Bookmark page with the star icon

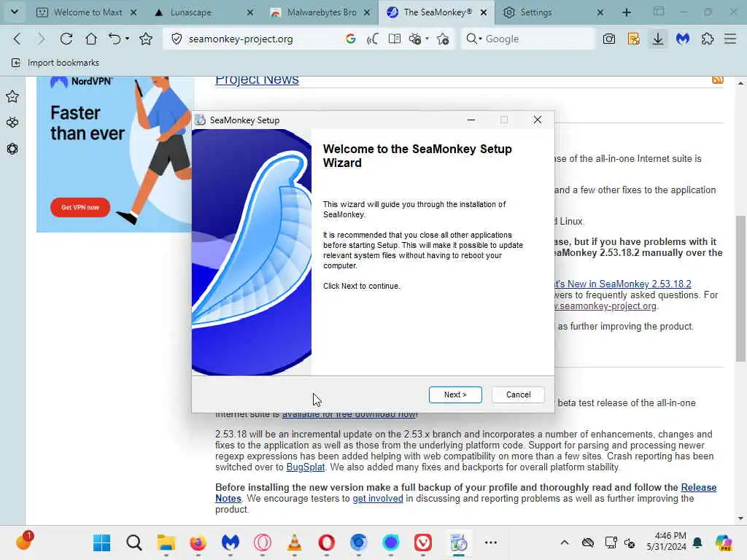tap(146, 39)
